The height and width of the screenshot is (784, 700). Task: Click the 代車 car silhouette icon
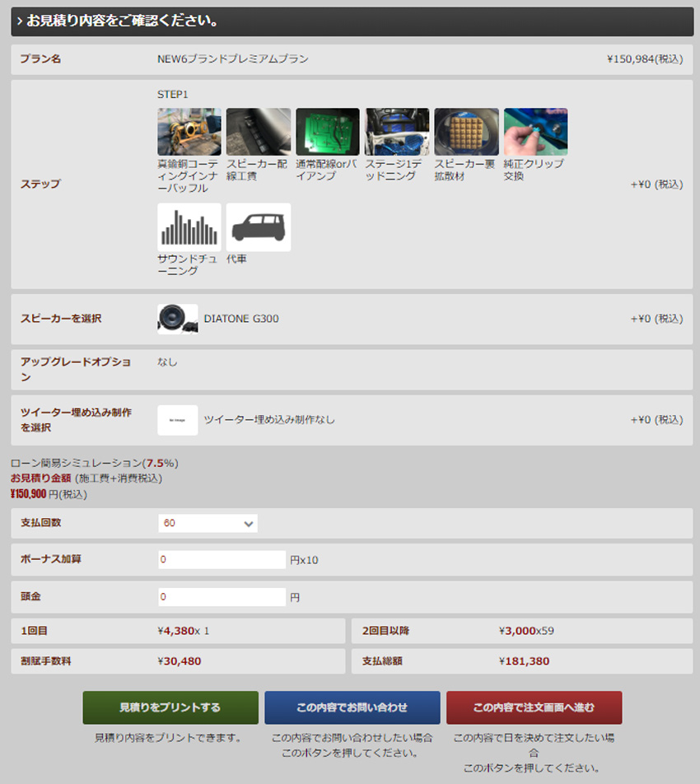tap(258, 227)
